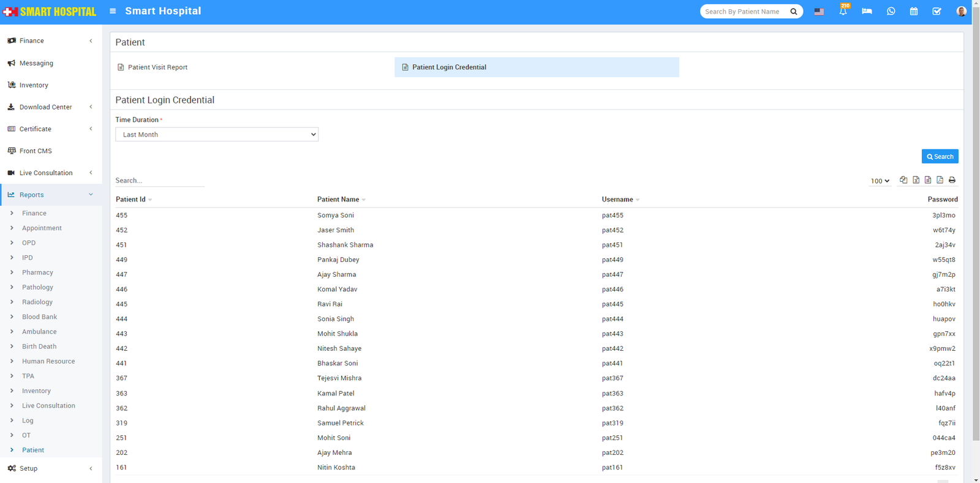980x483 pixels.
Task: Toggle the sidebar hamburger menu
Action: 113,11
